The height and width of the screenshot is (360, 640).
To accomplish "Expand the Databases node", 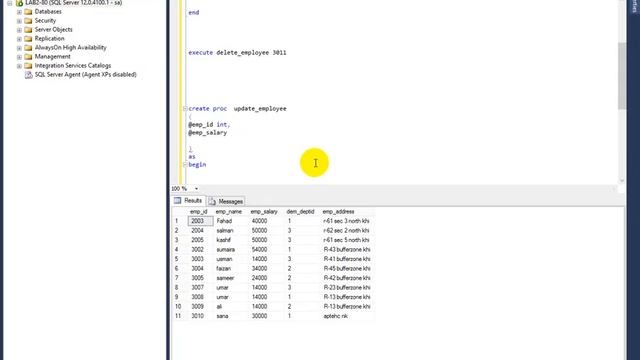I will (19, 12).
